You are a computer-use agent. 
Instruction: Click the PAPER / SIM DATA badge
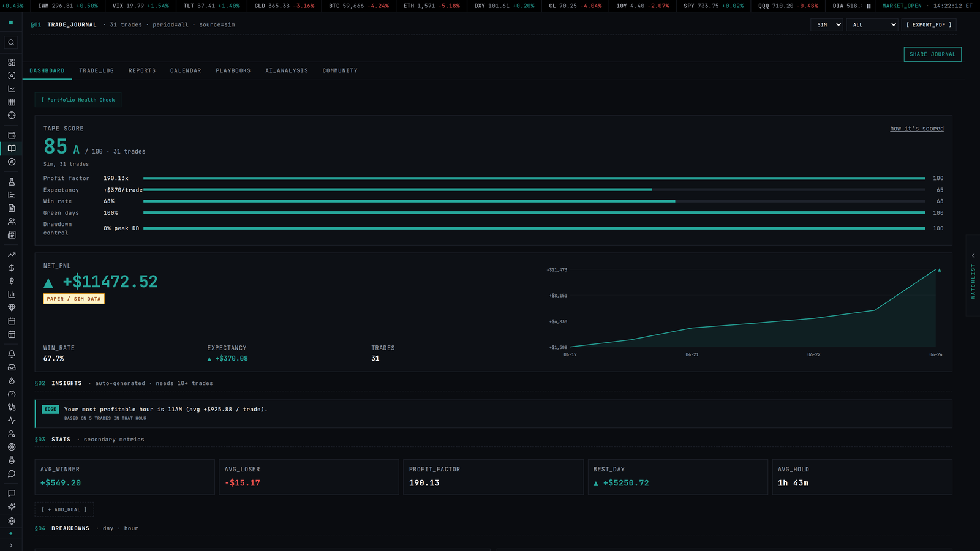pos(74,299)
